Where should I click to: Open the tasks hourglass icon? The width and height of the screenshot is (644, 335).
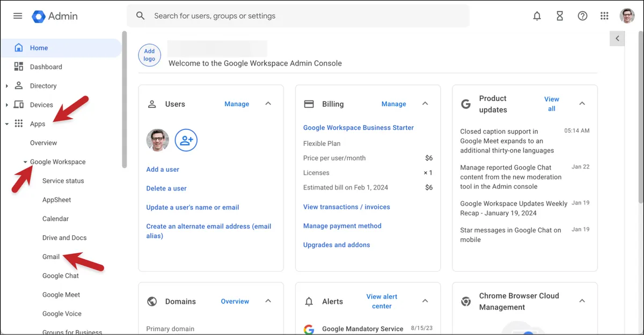click(560, 16)
